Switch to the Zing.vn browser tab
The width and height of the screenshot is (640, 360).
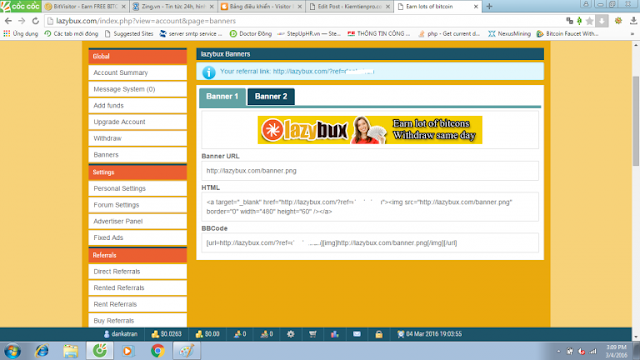174,7
